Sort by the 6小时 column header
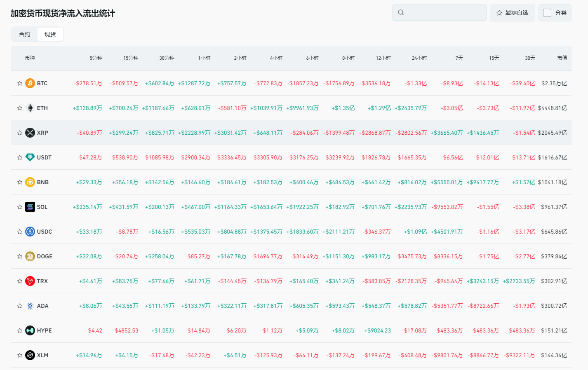Image resolution: width=588 pixels, height=370 pixels. tap(313, 58)
